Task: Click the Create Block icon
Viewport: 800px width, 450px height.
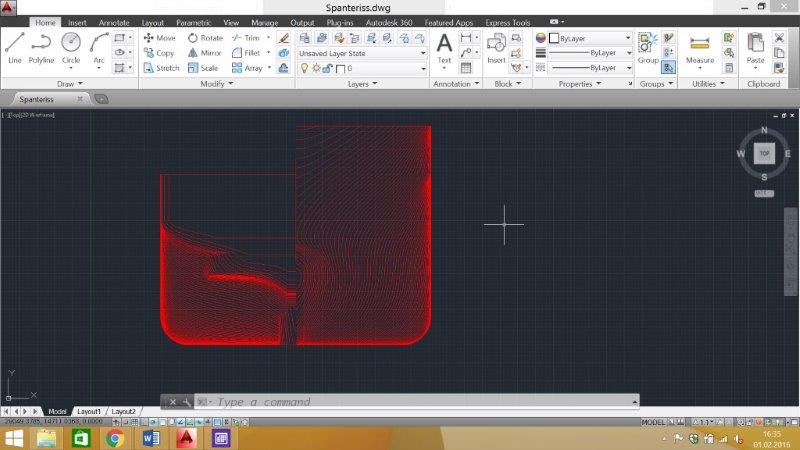Action: 516,38
